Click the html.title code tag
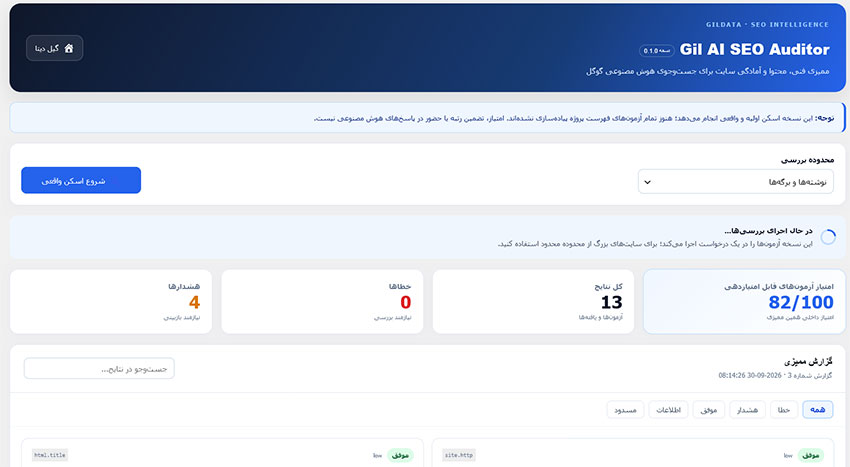This screenshot has width=850, height=467. (x=50, y=455)
